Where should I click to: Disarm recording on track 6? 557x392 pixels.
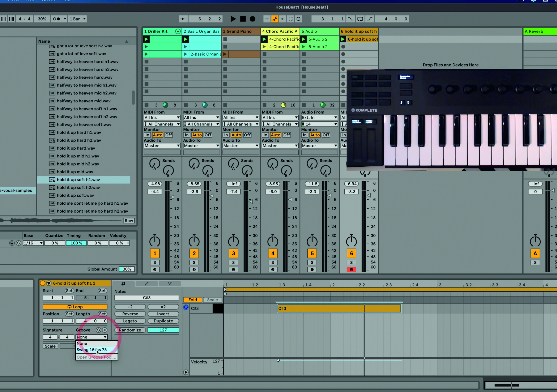click(351, 269)
